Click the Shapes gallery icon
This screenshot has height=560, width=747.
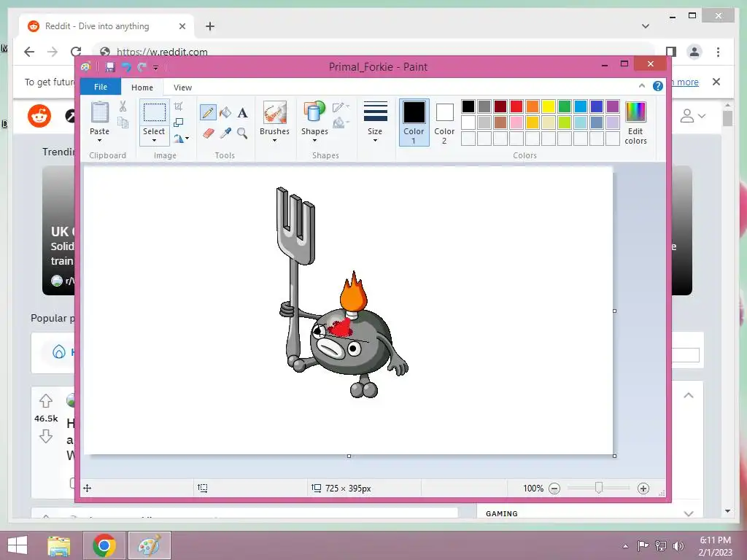pyautogui.click(x=314, y=113)
